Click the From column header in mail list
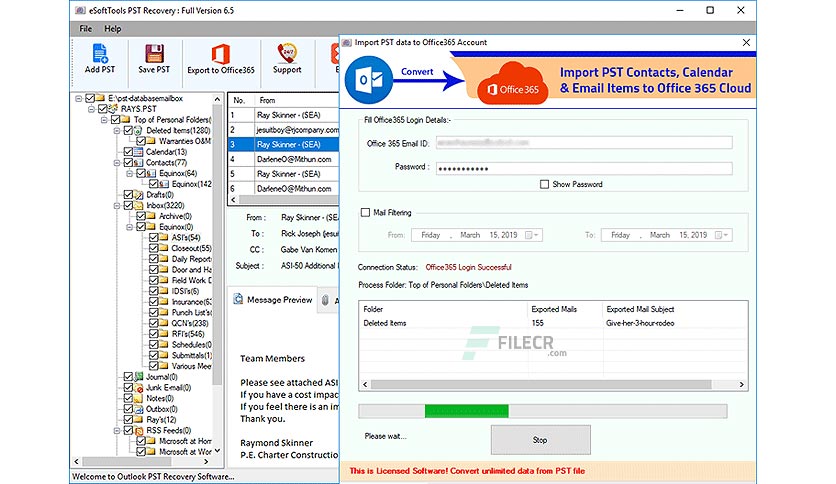 tap(296, 100)
